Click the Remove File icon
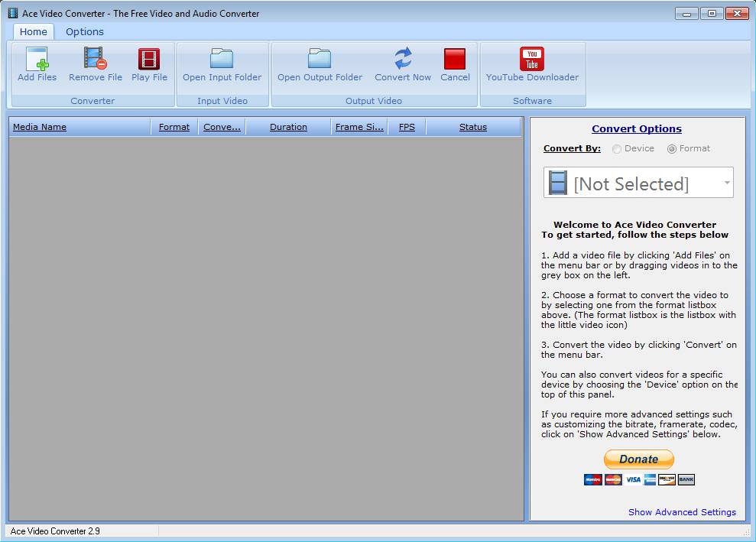Image resolution: width=756 pixels, height=542 pixels. pyautogui.click(x=95, y=60)
